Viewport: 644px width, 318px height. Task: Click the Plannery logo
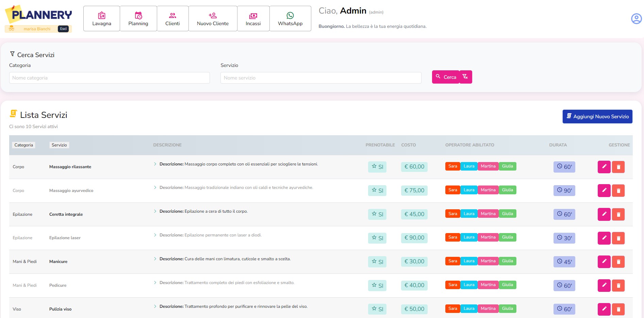[x=39, y=14]
